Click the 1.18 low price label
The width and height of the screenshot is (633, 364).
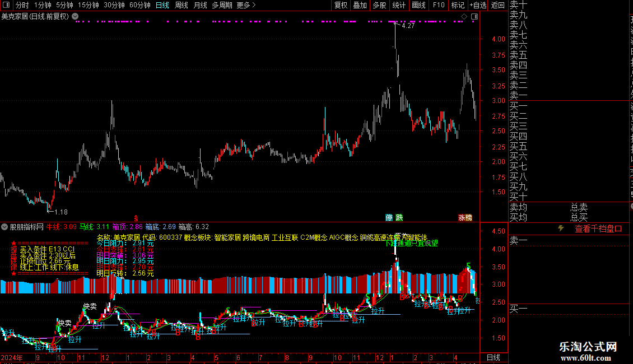pyautogui.click(x=61, y=212)
